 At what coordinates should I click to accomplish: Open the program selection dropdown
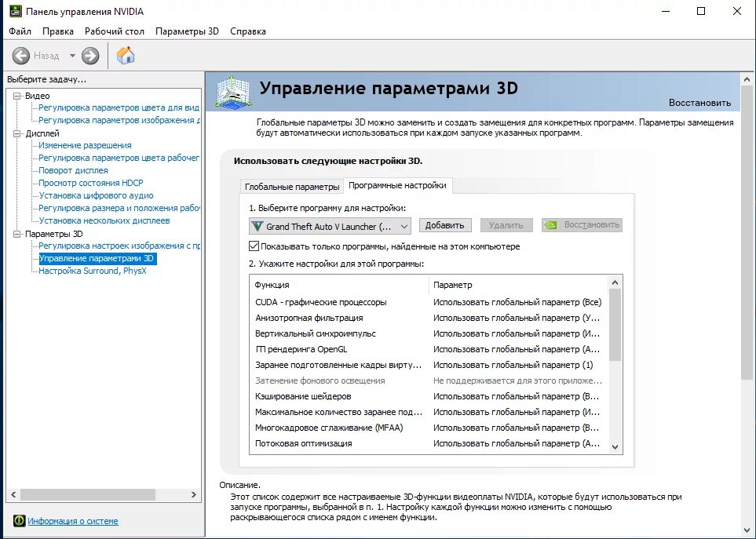coord(330,226)
